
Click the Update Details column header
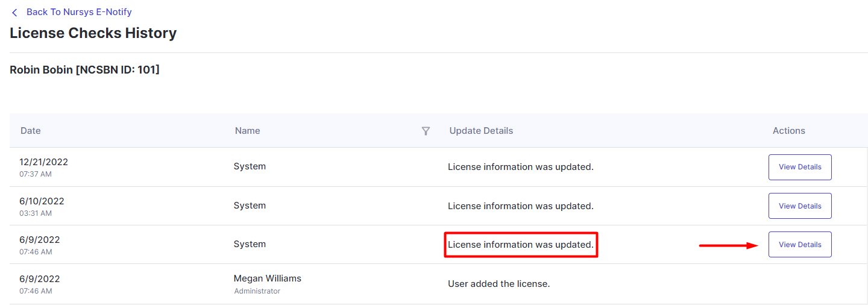481,131
